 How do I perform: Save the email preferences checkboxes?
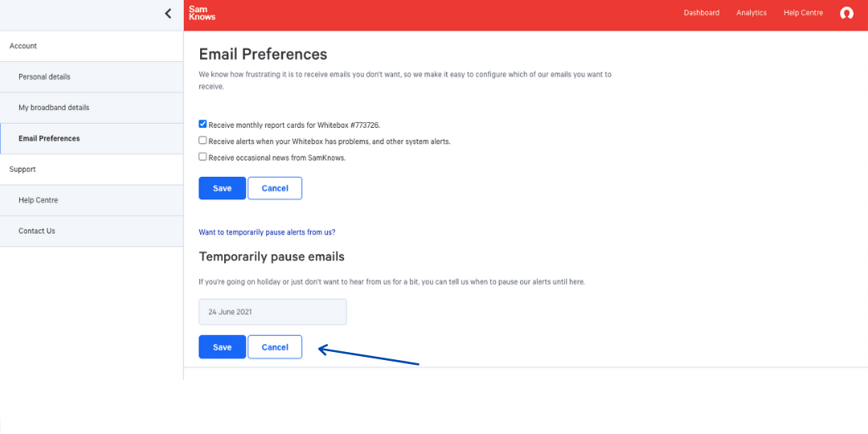222,188
